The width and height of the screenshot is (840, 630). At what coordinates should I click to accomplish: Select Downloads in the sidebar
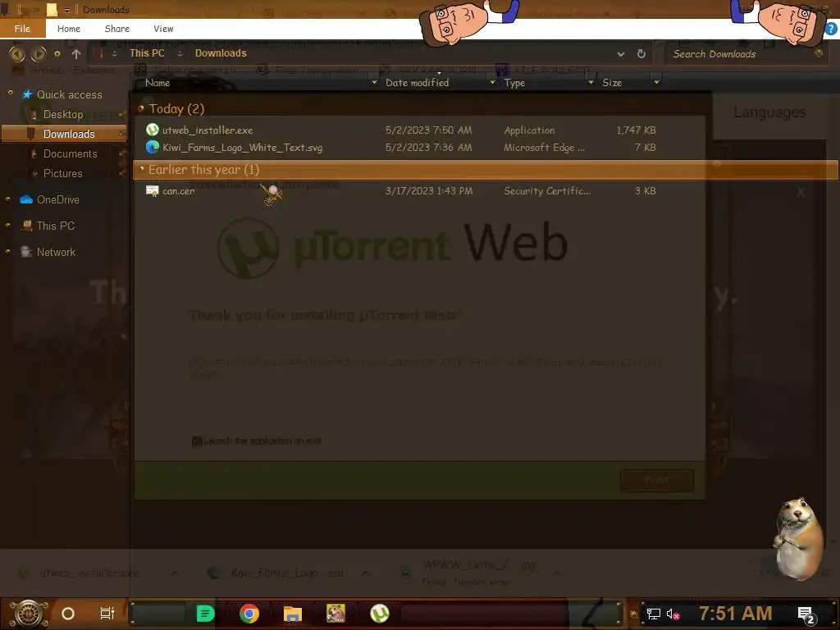coord(64,134)
